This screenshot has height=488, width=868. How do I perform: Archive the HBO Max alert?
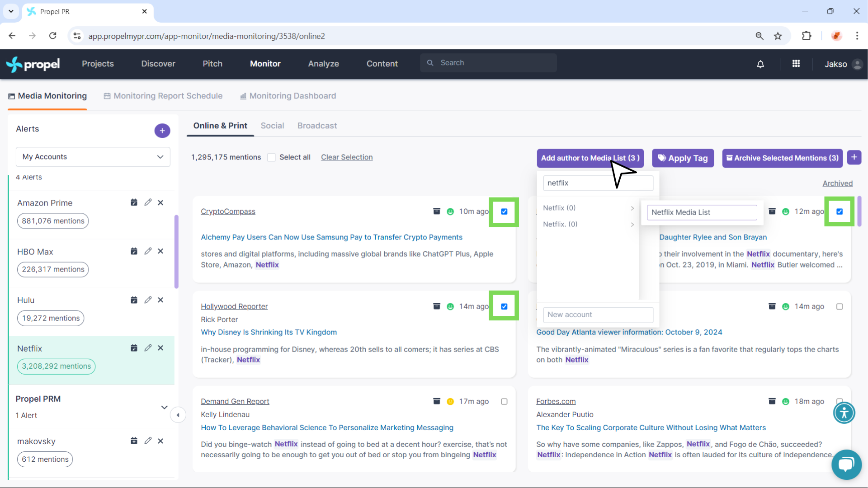(x=134, y=251)
